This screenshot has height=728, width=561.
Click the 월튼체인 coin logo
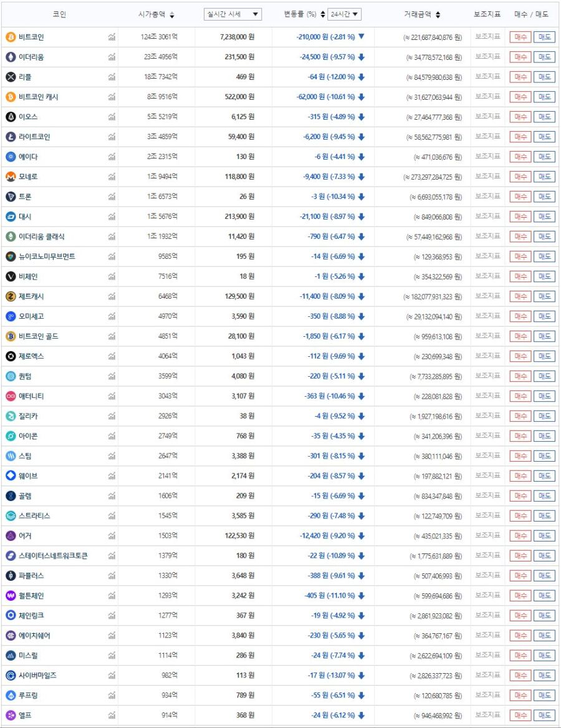pyautogui.click(x=11, y=596)
